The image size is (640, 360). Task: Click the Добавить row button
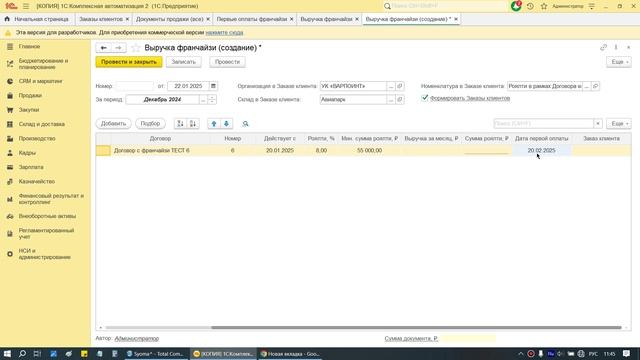point(113,124)
